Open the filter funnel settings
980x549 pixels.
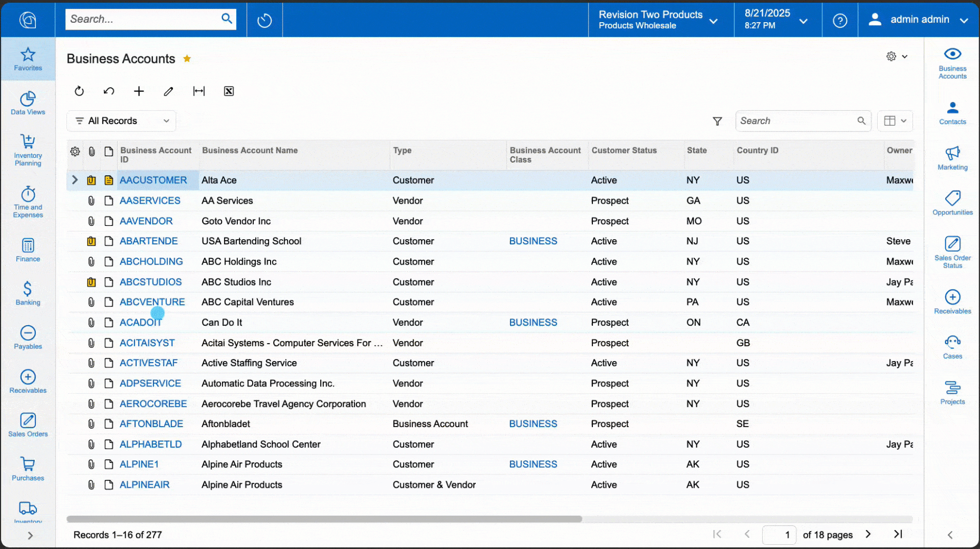[x=717, y=121]
